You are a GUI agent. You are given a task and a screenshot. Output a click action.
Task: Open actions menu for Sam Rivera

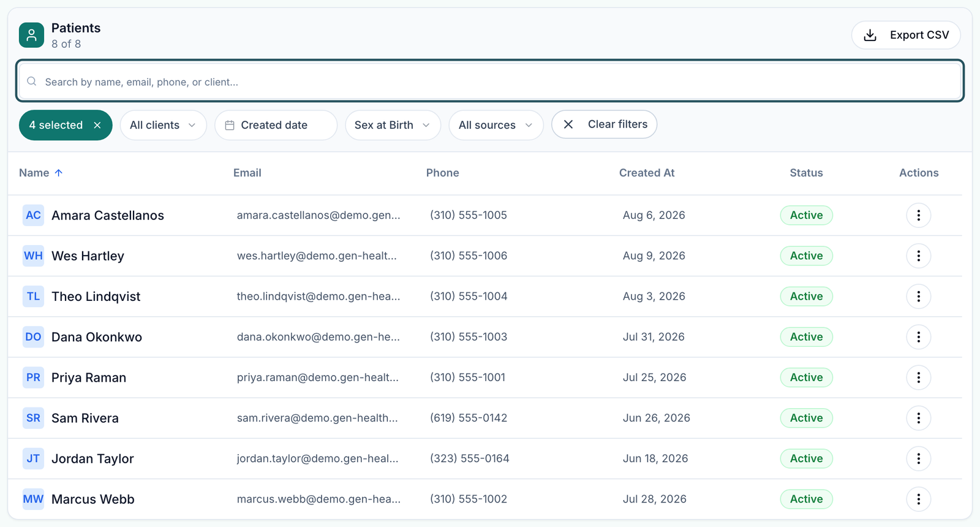918,418
